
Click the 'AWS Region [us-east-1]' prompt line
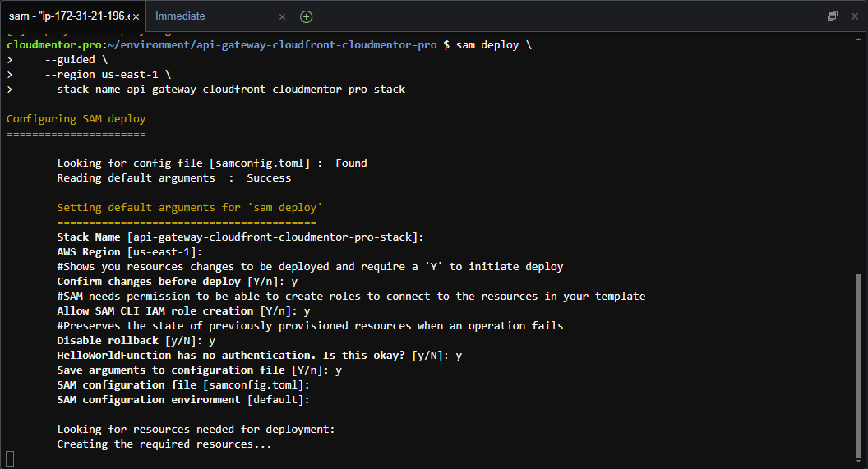(x=129, y=252)
